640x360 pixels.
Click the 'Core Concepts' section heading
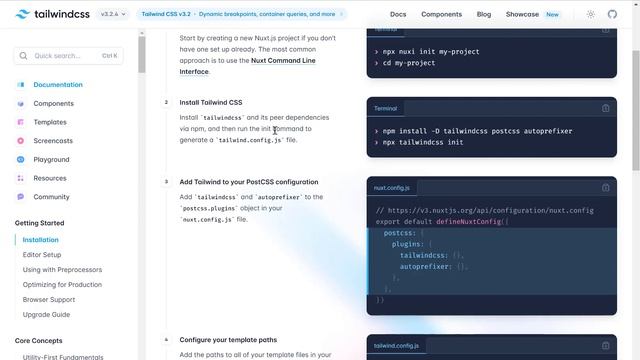click(x=38, y=340)
